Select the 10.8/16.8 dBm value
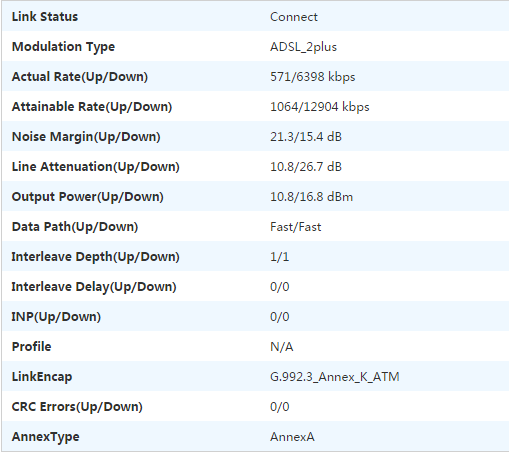The image size is (509, 455). point(311,197)
